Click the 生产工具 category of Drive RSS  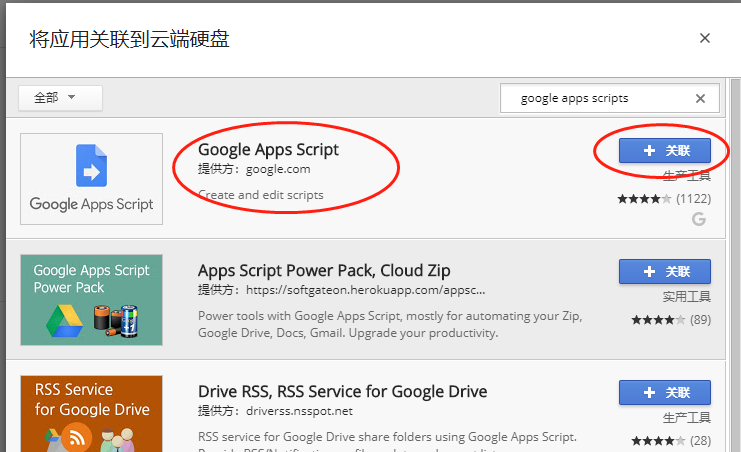[x=687, y=418]
